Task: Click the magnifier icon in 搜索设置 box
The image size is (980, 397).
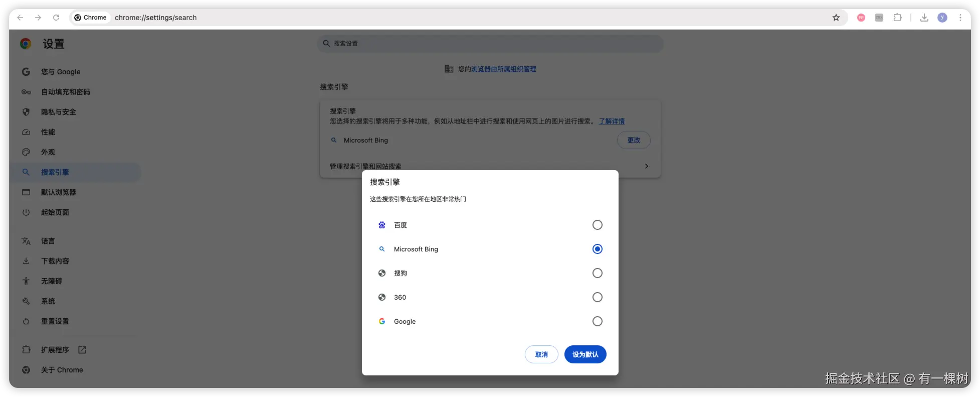Action: [326, 44]
